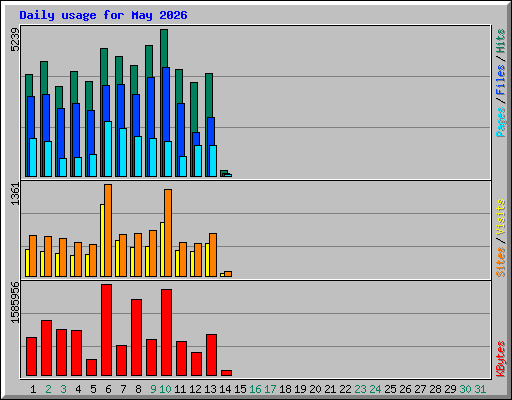Click day 6 on the x-axis

[x=108, y=389]
